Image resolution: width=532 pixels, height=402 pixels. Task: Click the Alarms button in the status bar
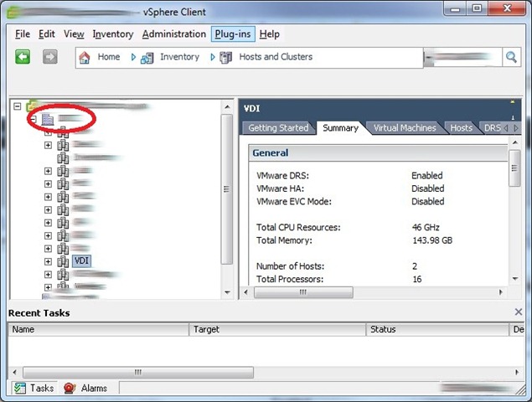click(x=86, y=388)
